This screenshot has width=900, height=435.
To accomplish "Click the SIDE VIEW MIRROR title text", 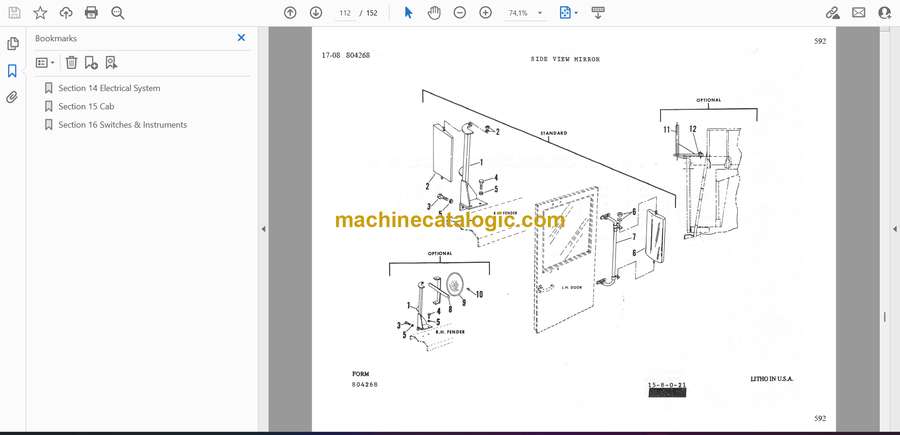I will (565, 59).
